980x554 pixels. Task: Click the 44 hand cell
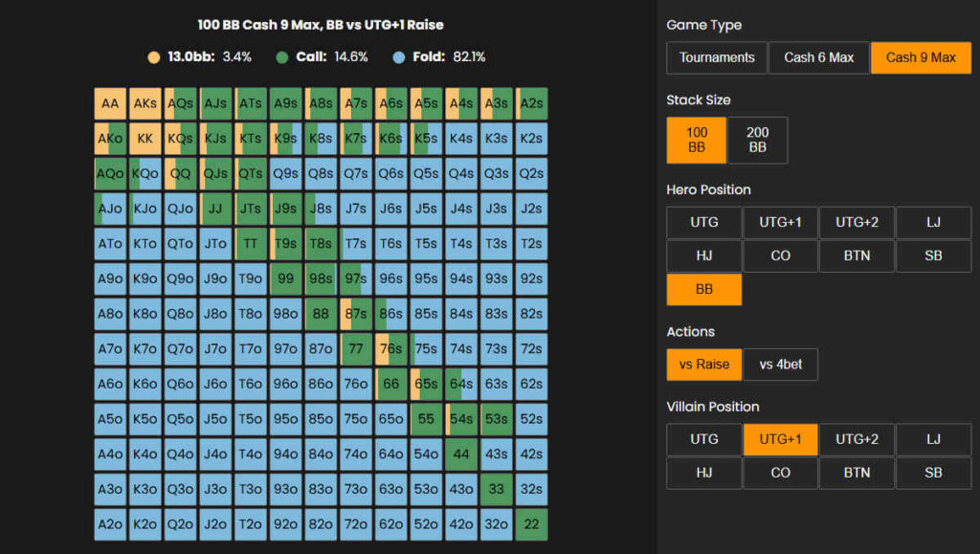pos(460,454)
